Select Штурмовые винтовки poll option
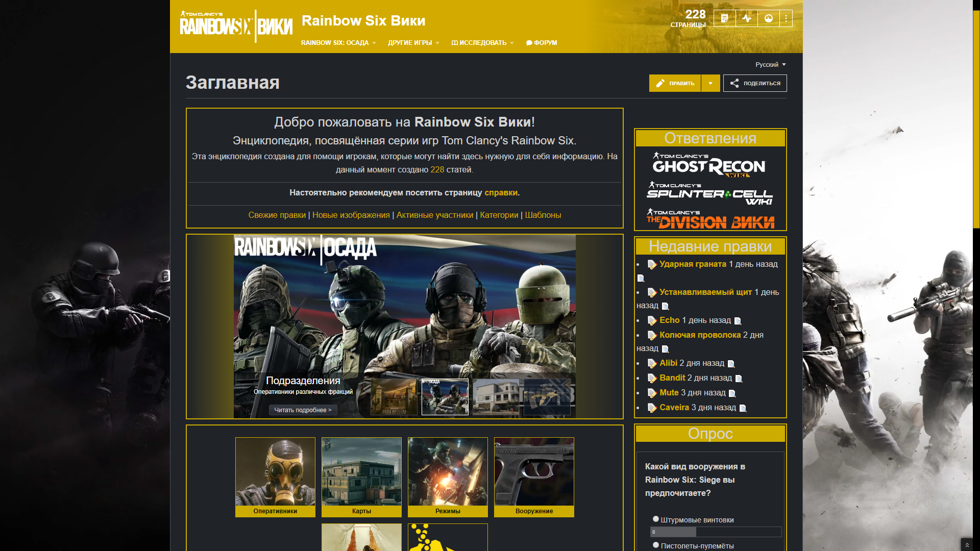980x551 pixels. point(656,519)
